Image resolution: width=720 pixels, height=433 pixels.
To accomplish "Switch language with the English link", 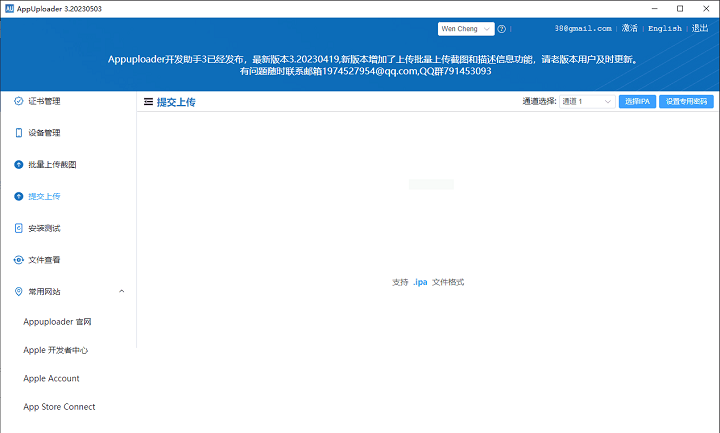I will point(665,28).
